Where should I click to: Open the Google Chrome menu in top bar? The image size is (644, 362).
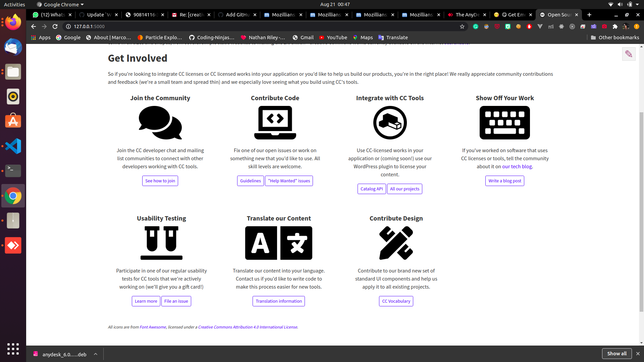(60, 4)
